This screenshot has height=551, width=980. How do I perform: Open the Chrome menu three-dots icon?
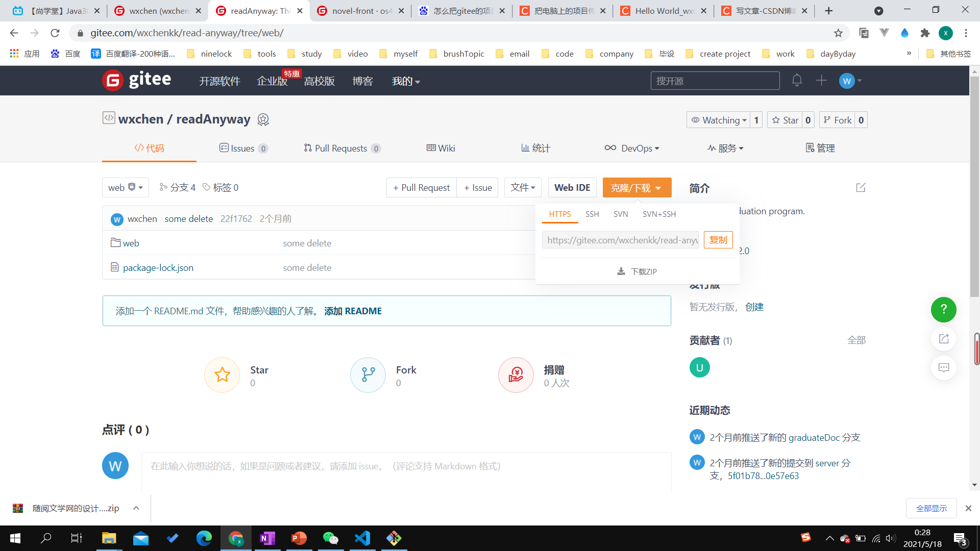click(x=966, y=33)
